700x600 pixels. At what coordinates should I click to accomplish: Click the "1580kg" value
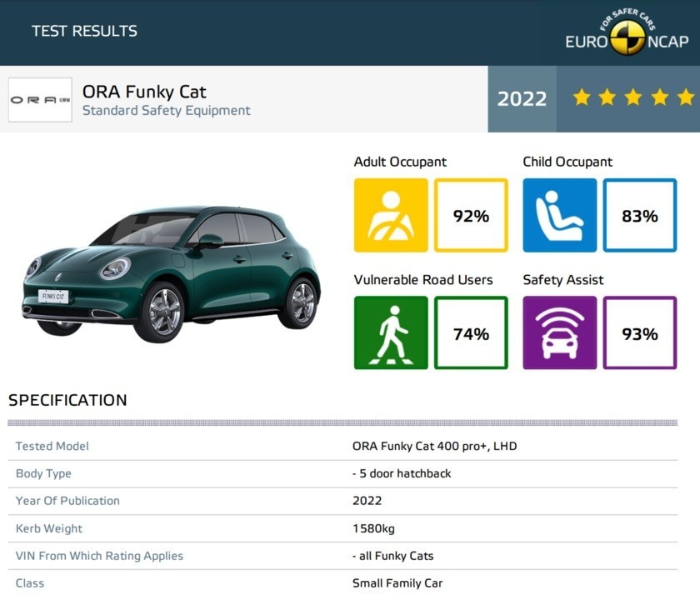373,528
